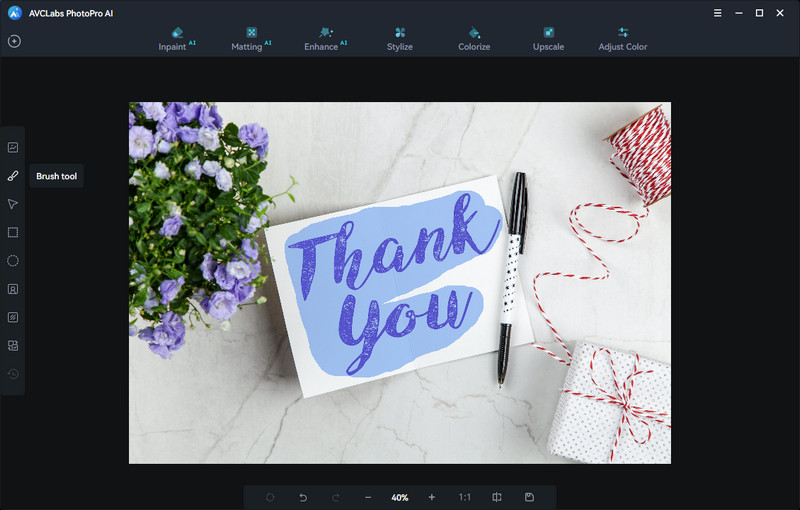Close the PhotoPro AI window
800x510 pixels.
tap(780, 13)
